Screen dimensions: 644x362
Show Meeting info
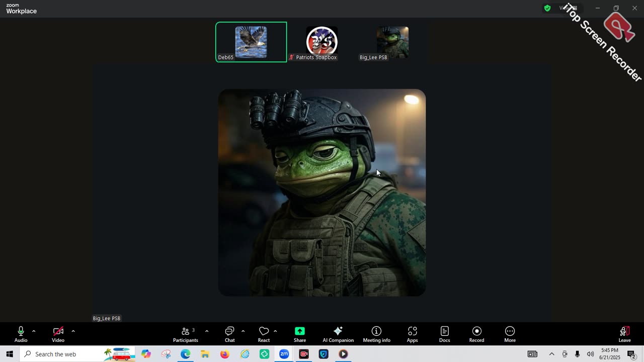(376, 334)
